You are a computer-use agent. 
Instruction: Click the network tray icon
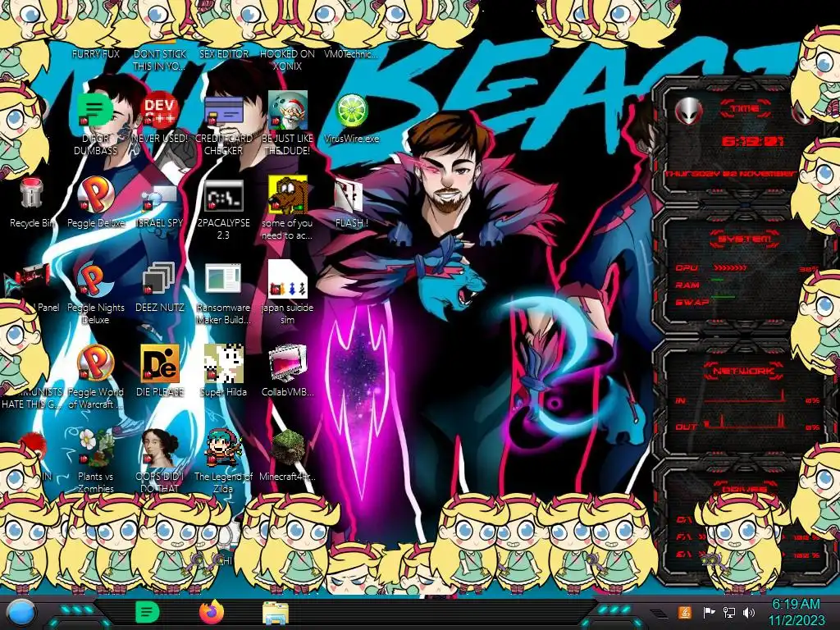tap(729, 612)
